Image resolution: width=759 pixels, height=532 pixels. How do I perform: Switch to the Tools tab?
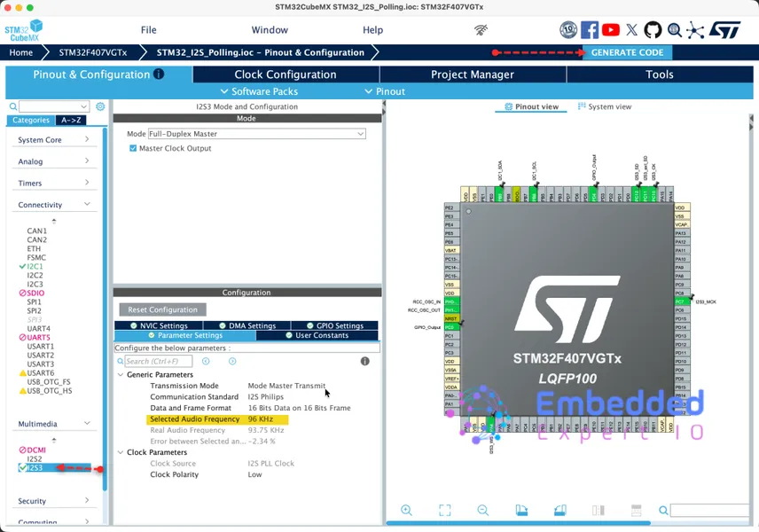[660, 74]
